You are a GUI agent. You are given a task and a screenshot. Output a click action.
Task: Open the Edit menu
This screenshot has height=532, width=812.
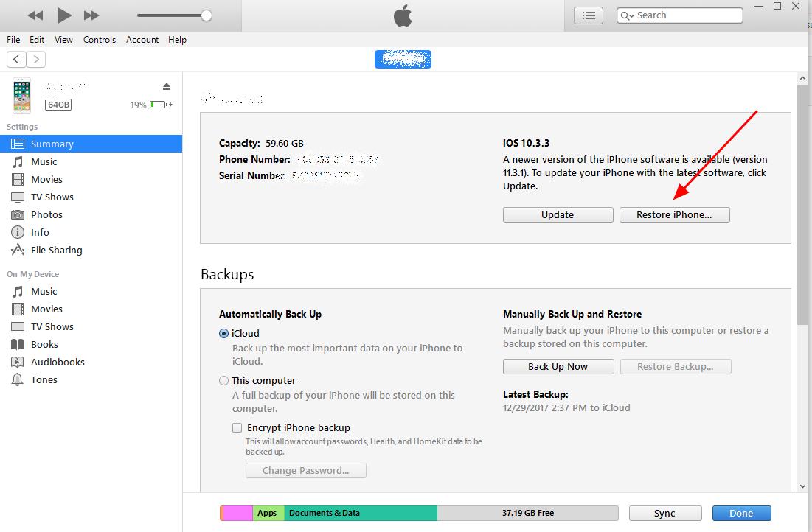[37, 39]
